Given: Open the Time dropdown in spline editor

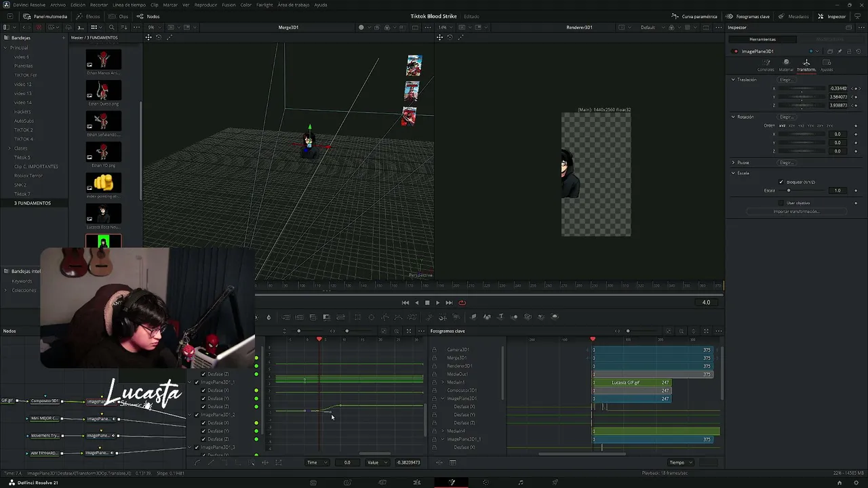Looking at the screenshot, I should pos(317,462).
